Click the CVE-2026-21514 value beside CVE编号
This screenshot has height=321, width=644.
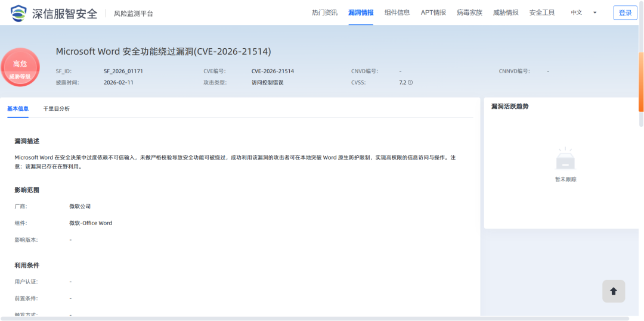coord(273,71)
